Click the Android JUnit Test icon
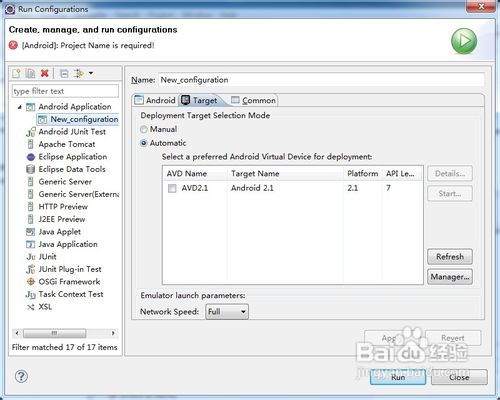This screenshot has height=400, width=500. [x=30, y=132]
